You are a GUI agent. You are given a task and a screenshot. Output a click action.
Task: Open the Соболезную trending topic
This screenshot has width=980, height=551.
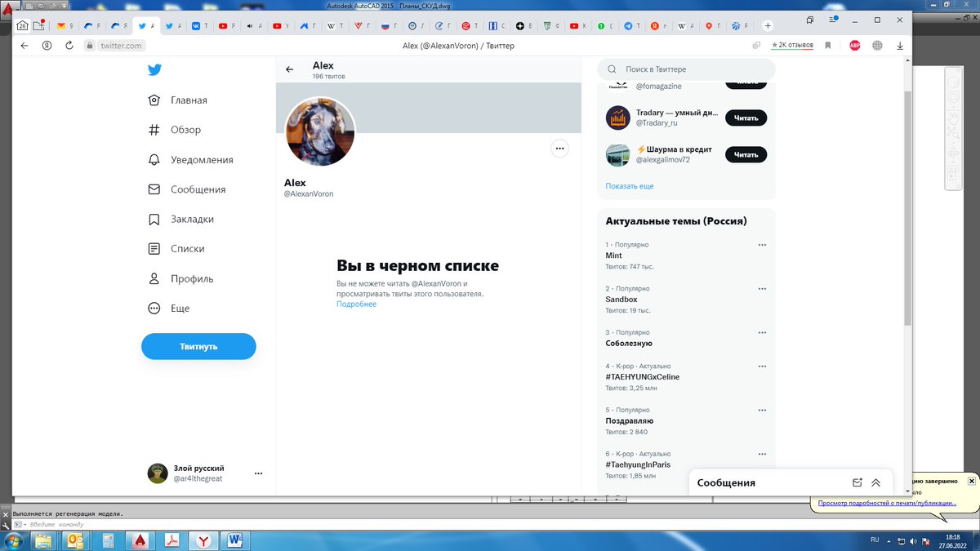(629, 344)
